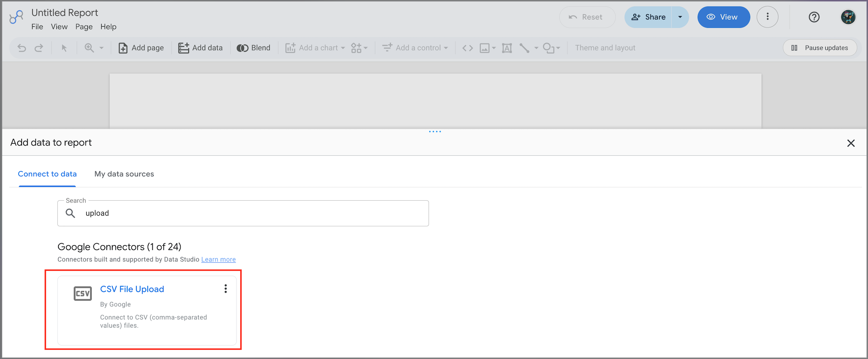Image resolution: width=868 pixels, height=359 pixels.
Task: Click the panel resize handle dots
Action: 435,132
